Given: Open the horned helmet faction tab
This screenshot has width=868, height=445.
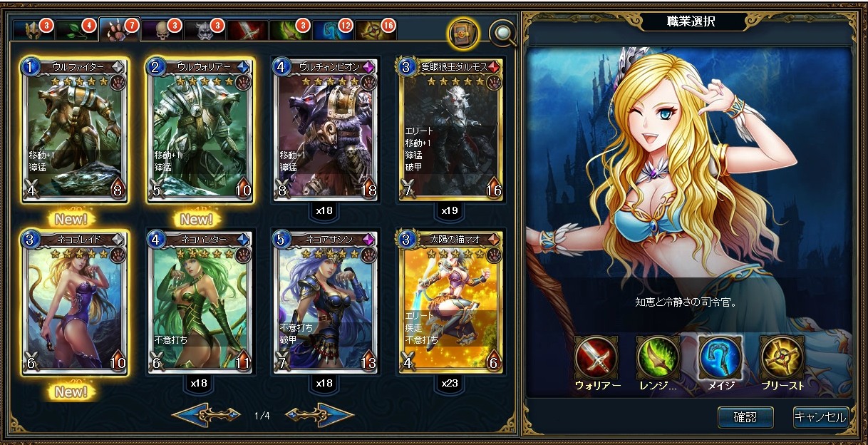Looking at the screenshot, I should [x=205, y=29].
